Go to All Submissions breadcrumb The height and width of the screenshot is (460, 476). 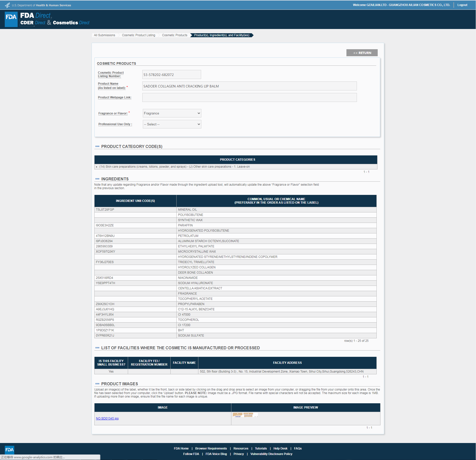[104, 35]
